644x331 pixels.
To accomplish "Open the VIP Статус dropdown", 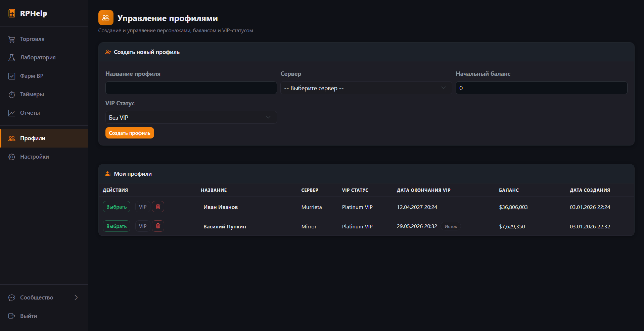I will pos(191,117).
